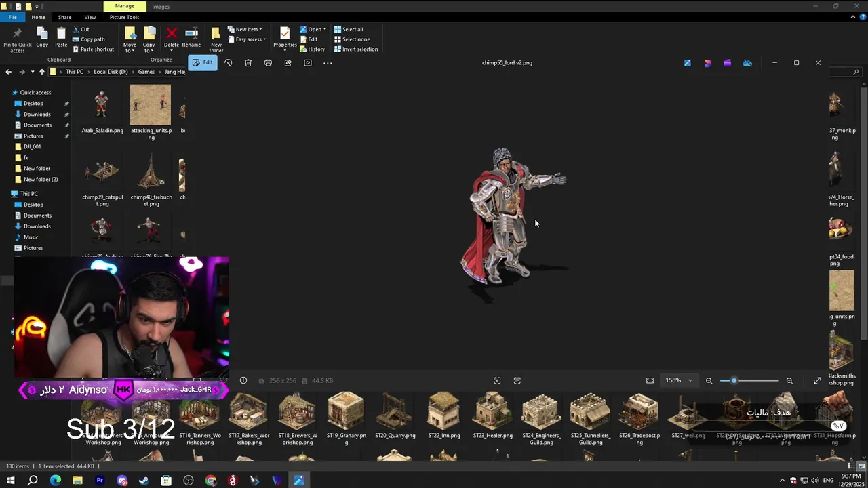
Task: Open the File menu in Explorer
Action: click(x=12, y=17)
